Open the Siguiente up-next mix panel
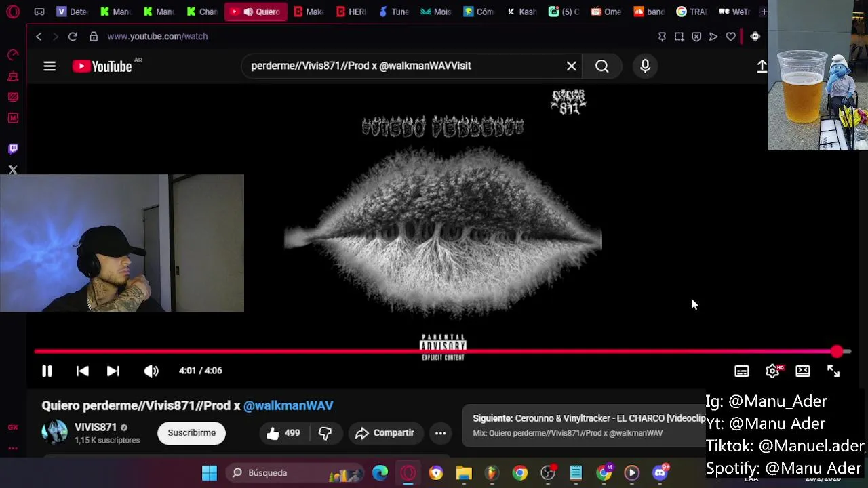Viewport: 868px width, 488px height. [585, 426]
